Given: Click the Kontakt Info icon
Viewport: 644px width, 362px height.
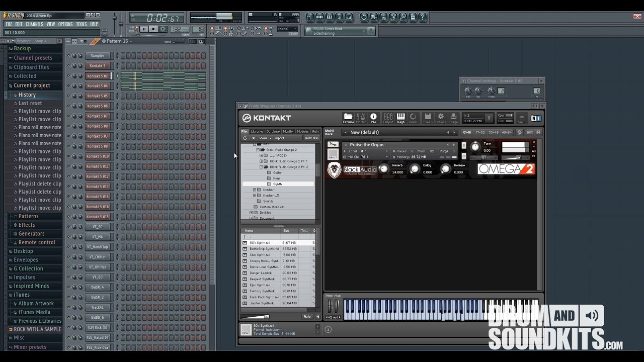Looking at the screenshot, I should tap(373, 118).
